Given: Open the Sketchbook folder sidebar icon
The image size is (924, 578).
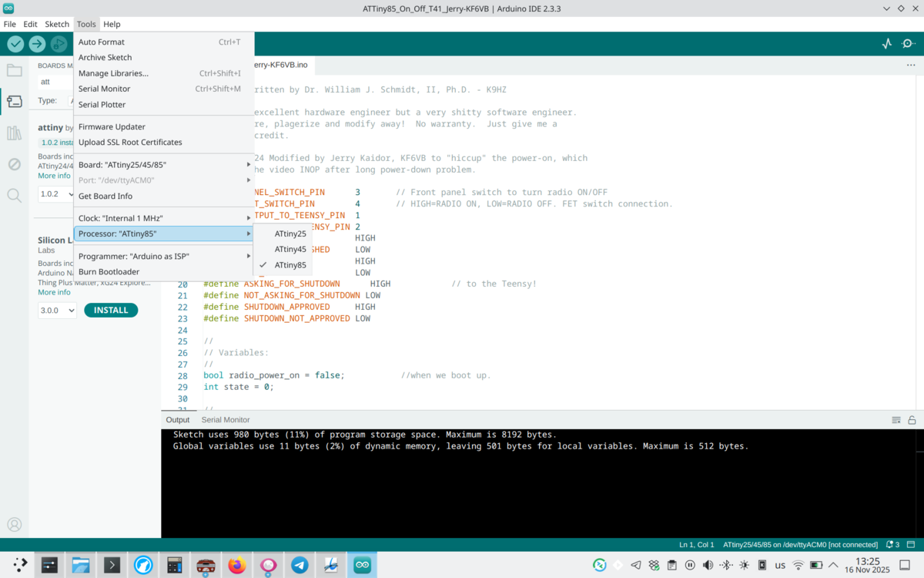Looking at the screenshot, I should point(14,71).
